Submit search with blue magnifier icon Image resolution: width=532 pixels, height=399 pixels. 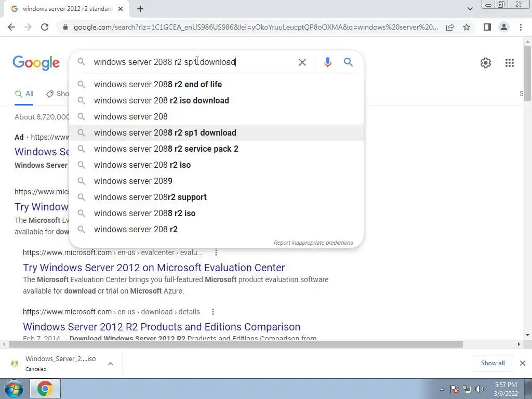[348, 62]
